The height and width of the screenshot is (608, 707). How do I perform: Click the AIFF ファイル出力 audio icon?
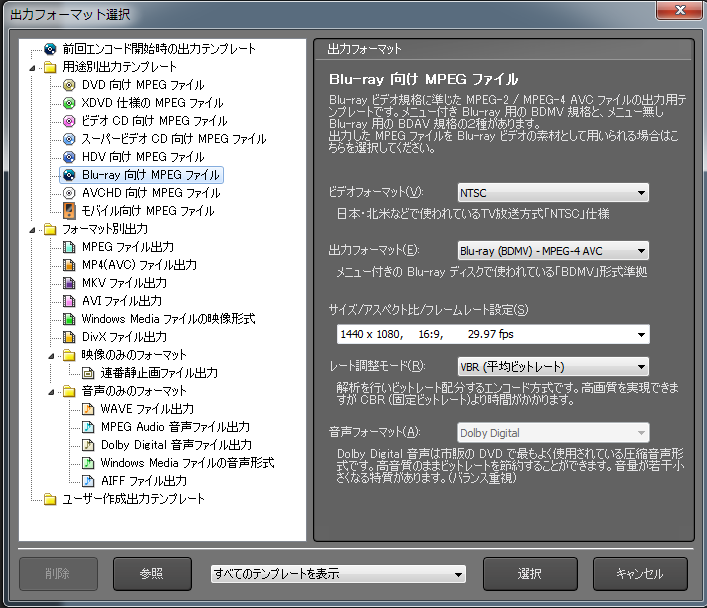(88, 481)
